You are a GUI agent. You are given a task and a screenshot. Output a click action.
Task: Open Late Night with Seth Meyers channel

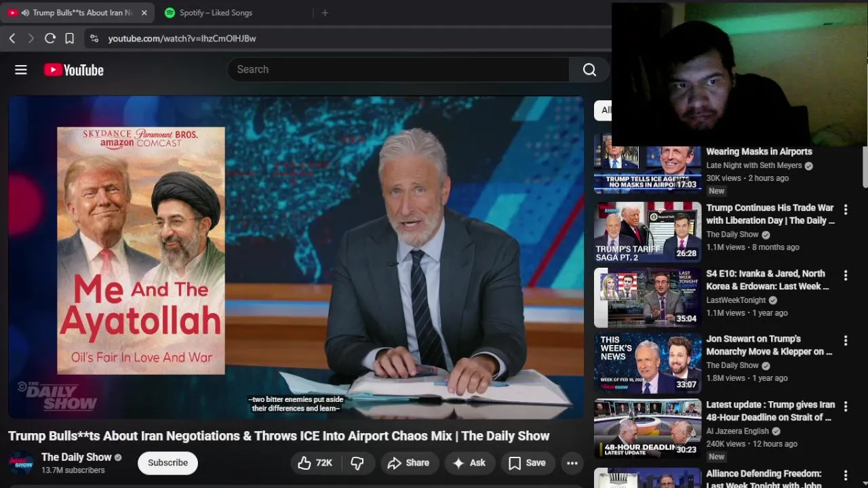[x=754, y=165]
